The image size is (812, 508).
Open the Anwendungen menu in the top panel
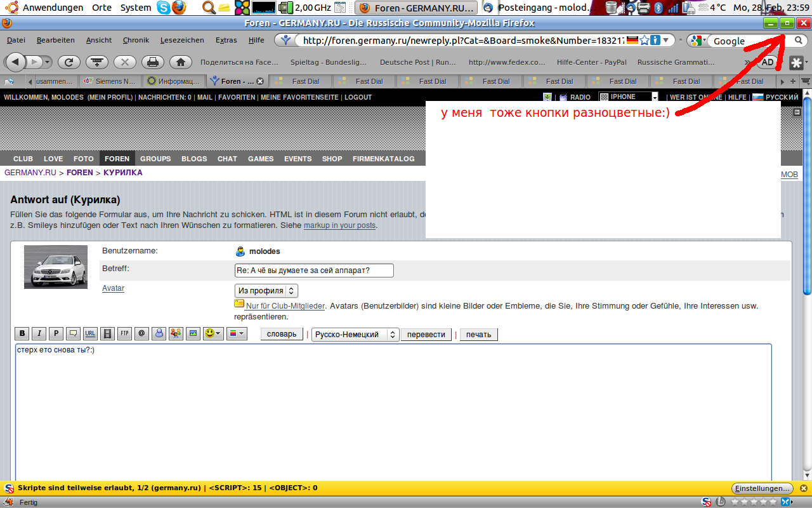(x=53, y=8)
